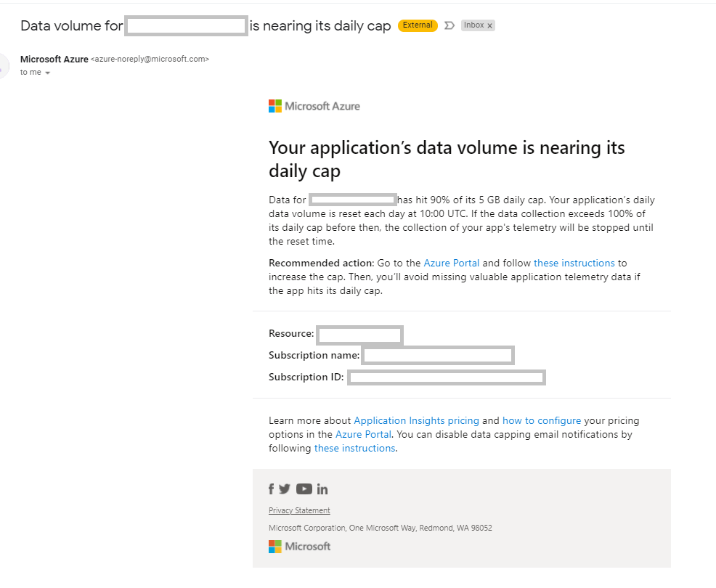Click the yellow External tag
The width and height of the screenshot is (716, 588).
tap(418, 25)
